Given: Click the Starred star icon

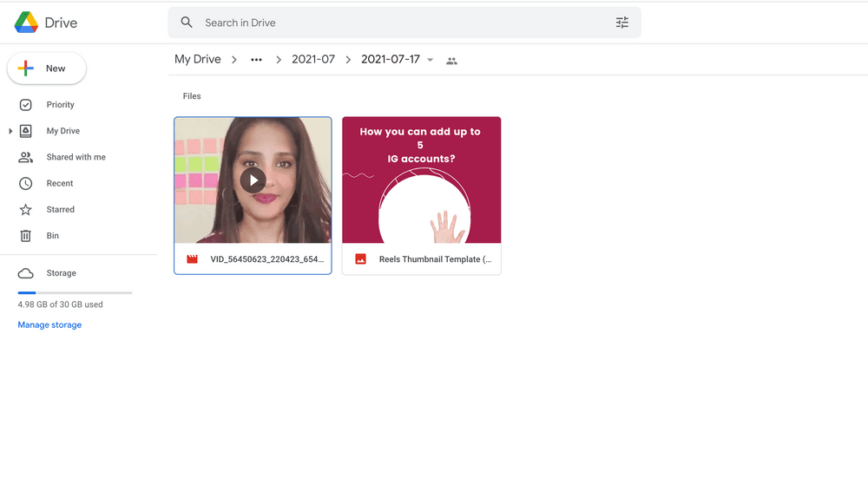Looking at the screenshot, I should click(26, 210).
